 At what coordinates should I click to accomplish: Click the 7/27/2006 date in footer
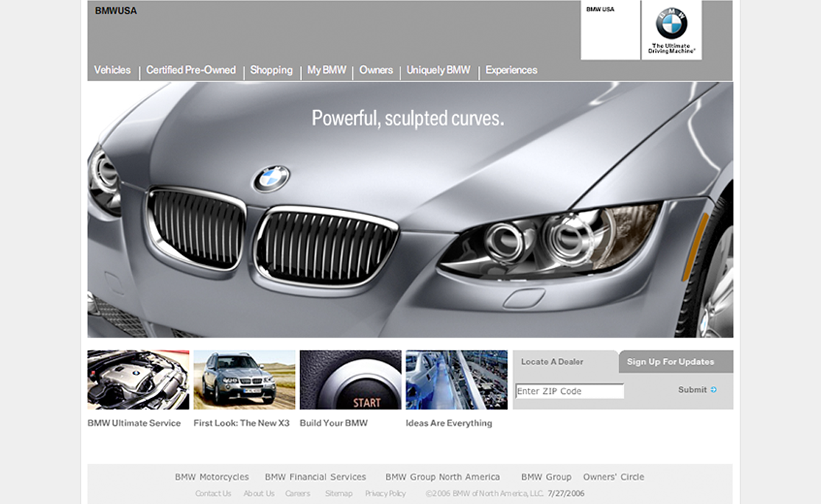[566, 493]
